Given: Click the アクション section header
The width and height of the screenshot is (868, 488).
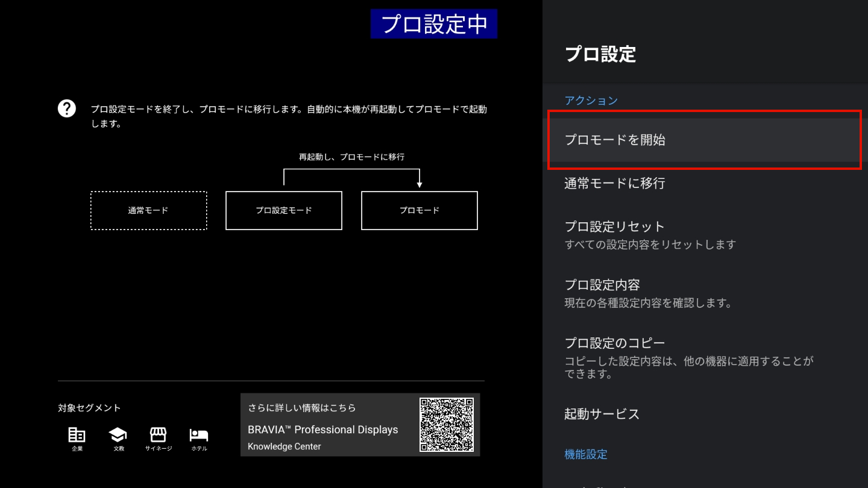Looking at the screenshot, I should coord(591,101).
